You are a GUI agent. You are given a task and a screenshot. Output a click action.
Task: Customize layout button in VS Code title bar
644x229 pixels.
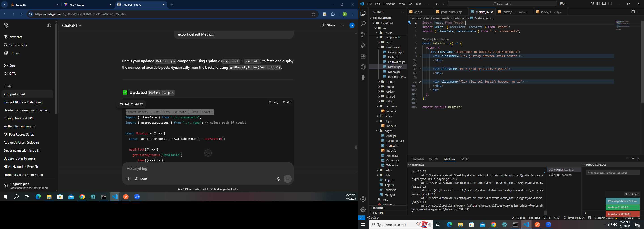coord(592,4)
